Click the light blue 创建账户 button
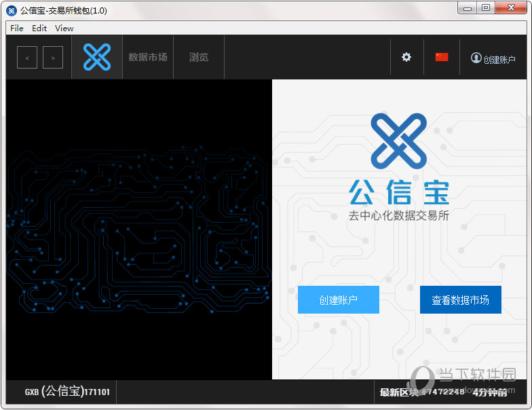This screenshot has height=410, width=532. click(338, 300)
